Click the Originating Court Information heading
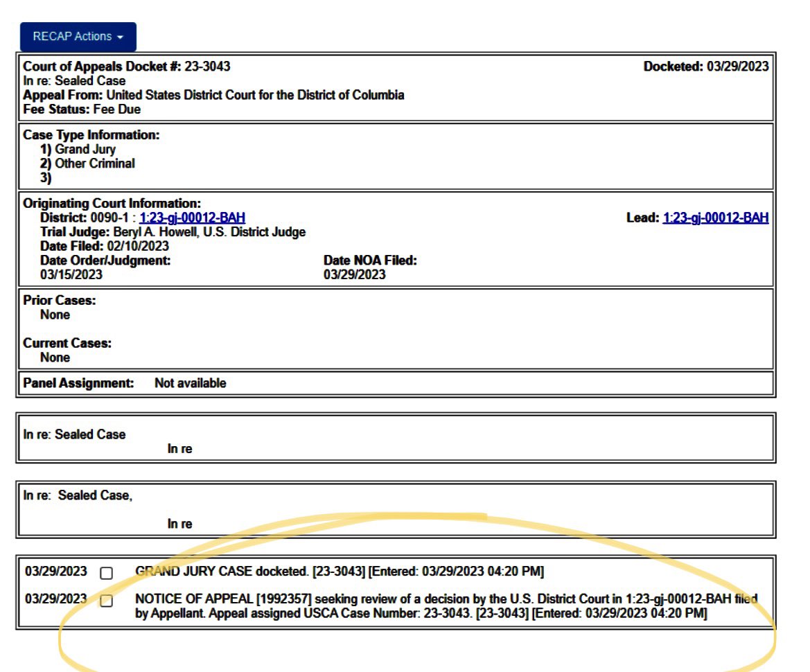 (112, 203)
